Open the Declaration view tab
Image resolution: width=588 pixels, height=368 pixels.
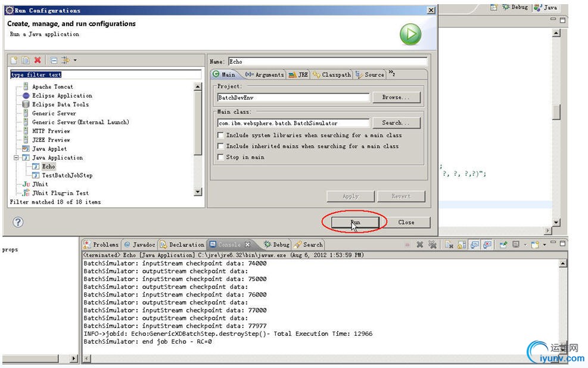[182, 245]
